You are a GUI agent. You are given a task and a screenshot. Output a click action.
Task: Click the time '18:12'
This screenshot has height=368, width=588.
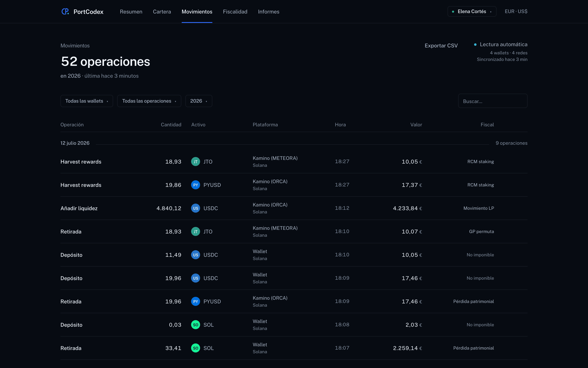[x=342, y=208]
